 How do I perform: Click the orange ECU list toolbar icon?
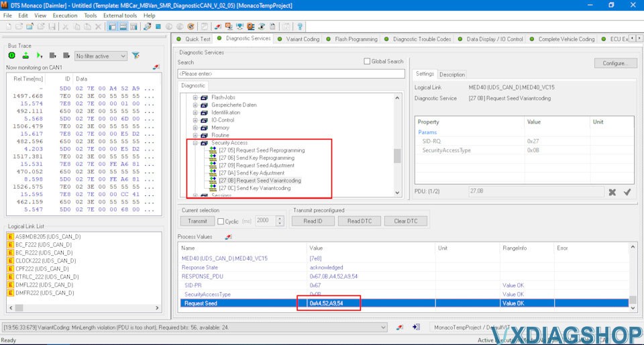250,27
